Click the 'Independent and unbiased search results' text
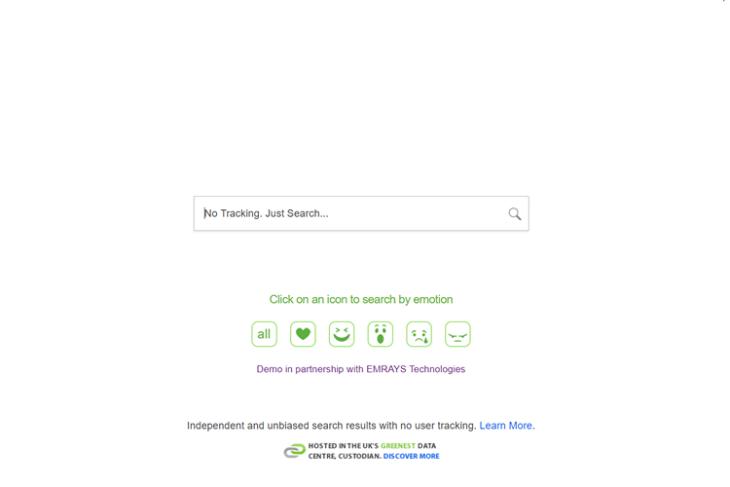 coord(282,426)
